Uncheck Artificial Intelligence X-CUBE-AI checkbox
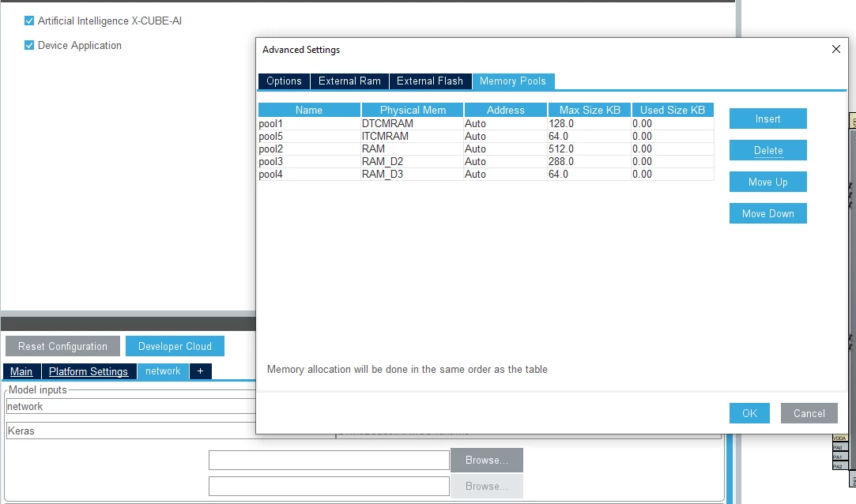This screenshot has height=504, width=856. click(29, 21)
